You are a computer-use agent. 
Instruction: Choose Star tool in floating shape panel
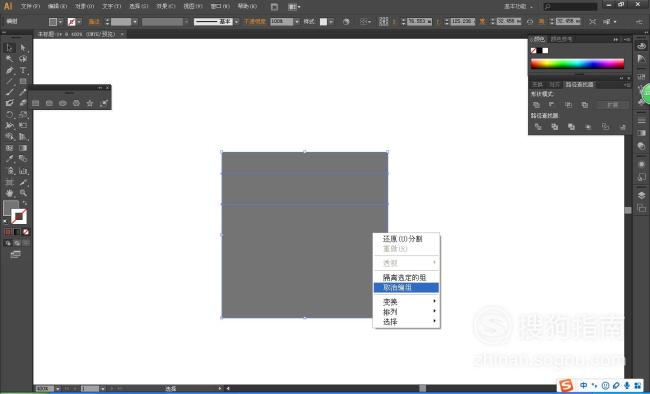[x=90, y=103]
